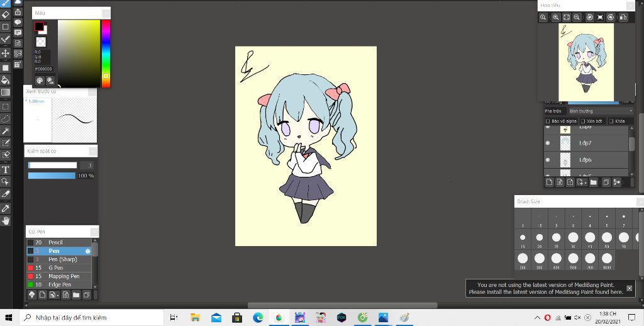Click the foreground black color swatch

(38, 26)
